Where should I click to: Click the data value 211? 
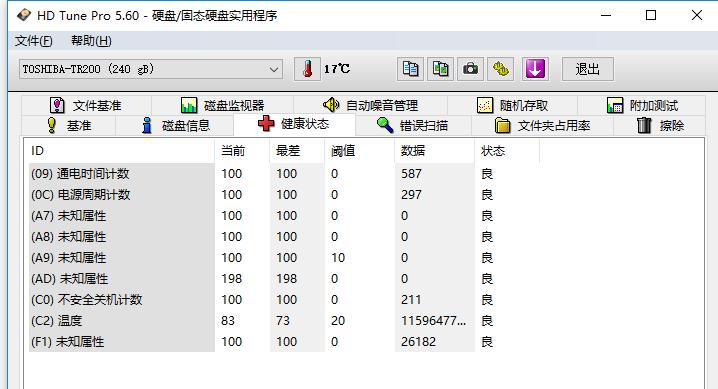click(x=411, y=300)
